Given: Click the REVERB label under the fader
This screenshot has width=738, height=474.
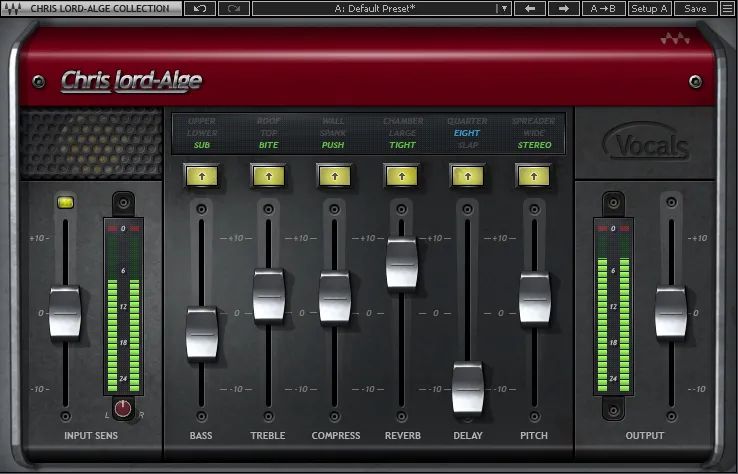Looking at the screenshot, I should tap(403, 436).
